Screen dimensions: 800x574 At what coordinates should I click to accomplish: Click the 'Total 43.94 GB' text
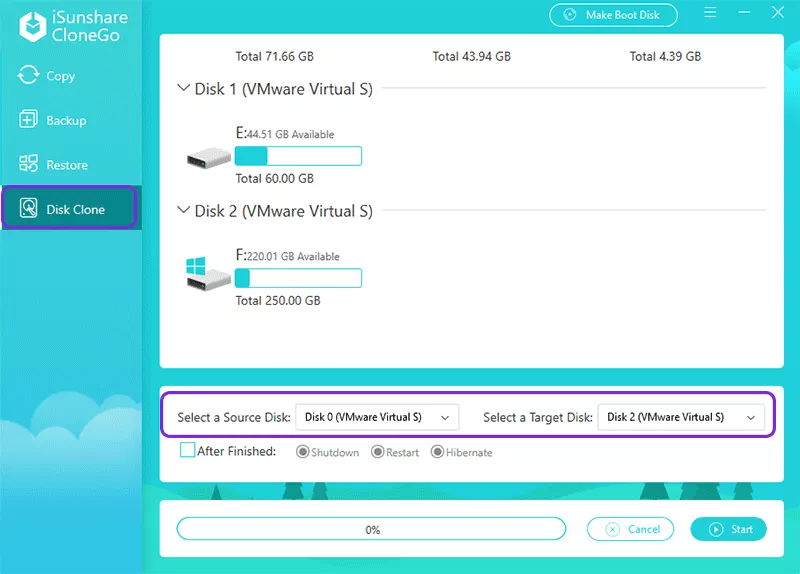471,56
